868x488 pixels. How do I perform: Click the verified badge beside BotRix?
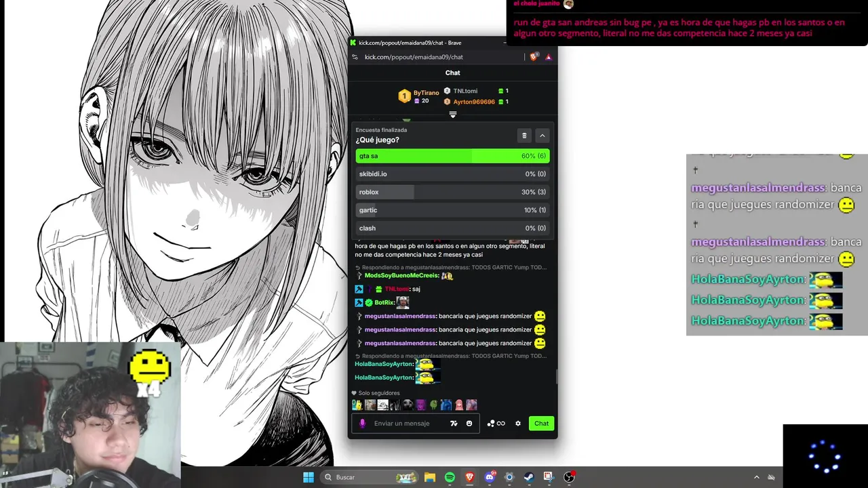(369, 303)
